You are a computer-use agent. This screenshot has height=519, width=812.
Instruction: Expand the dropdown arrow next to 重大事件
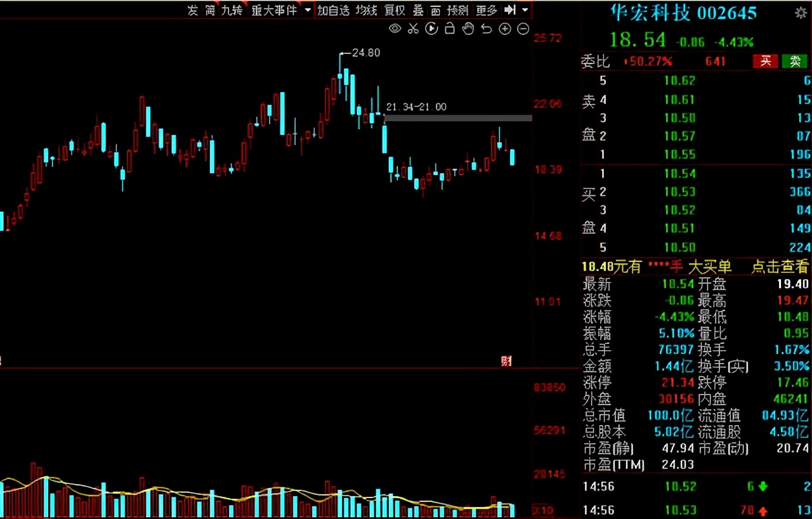308,10
